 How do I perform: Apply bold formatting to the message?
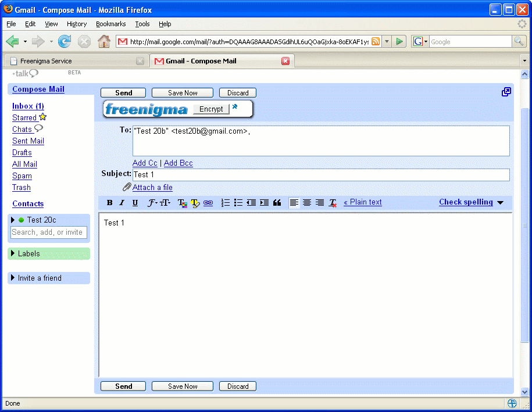click(x=109, y=202)
